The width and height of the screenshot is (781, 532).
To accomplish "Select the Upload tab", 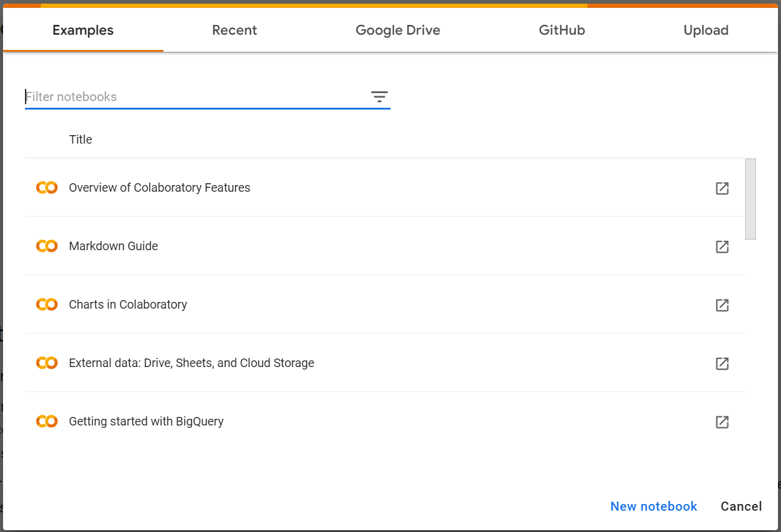I will click(x=705, y=30).
